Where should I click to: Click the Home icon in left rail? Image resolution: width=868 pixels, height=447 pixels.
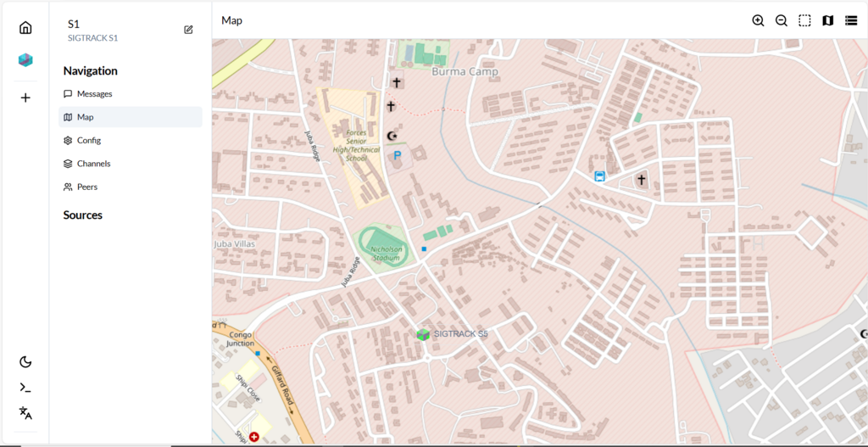pyautogui.click(x=25, y=28)
